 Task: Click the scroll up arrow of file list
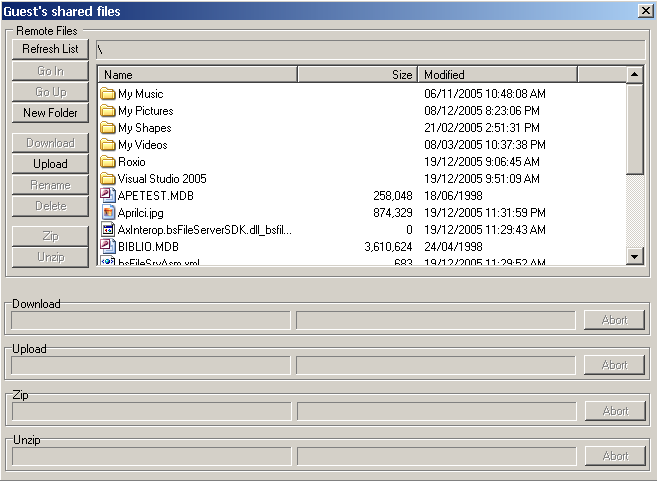click(x=634, y=75)
